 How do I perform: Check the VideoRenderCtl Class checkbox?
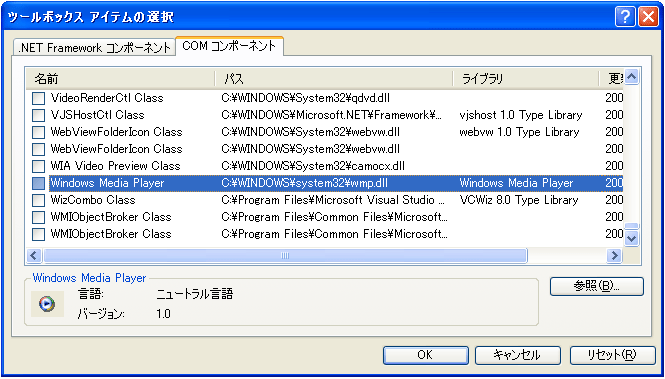(39, 98)
